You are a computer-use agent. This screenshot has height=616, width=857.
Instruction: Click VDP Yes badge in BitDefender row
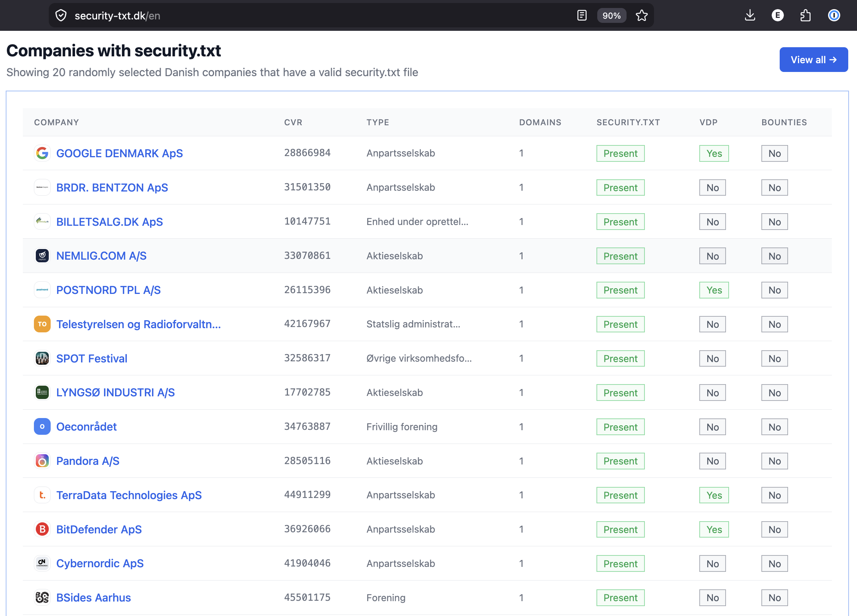[x=714, y=530]
